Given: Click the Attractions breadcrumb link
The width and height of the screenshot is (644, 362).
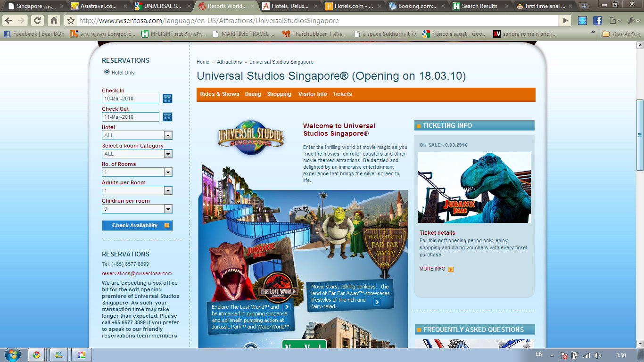Looking at the screenshot, I should coord(229,62).
